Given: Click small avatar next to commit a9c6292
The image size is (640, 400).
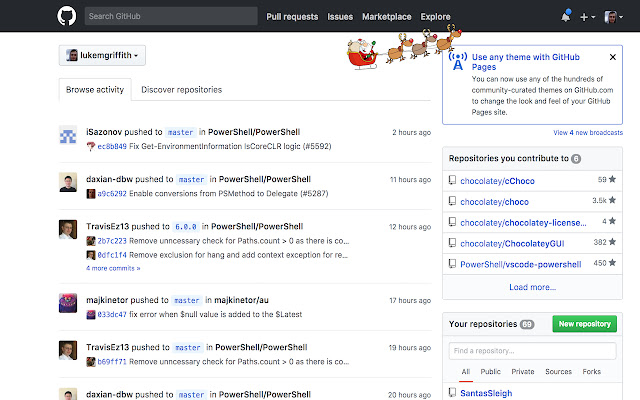Looking at the screenshot, I should click(91, 193).
